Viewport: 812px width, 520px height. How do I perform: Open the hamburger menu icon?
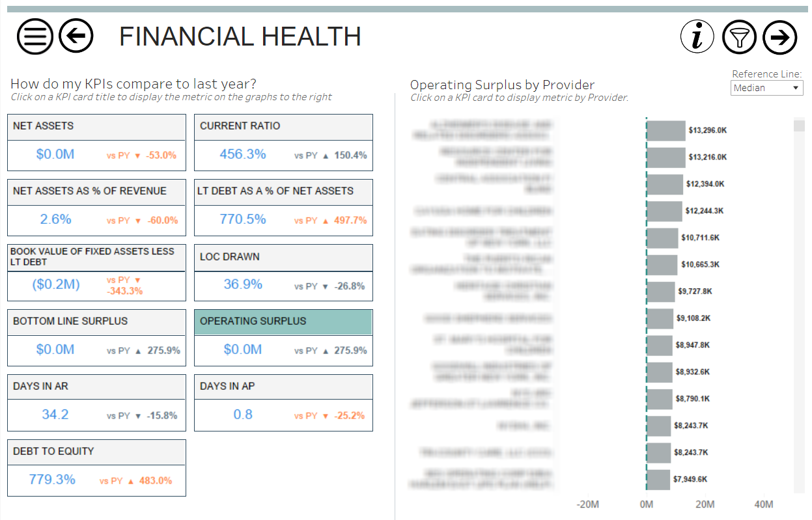[x=35, y=36]
